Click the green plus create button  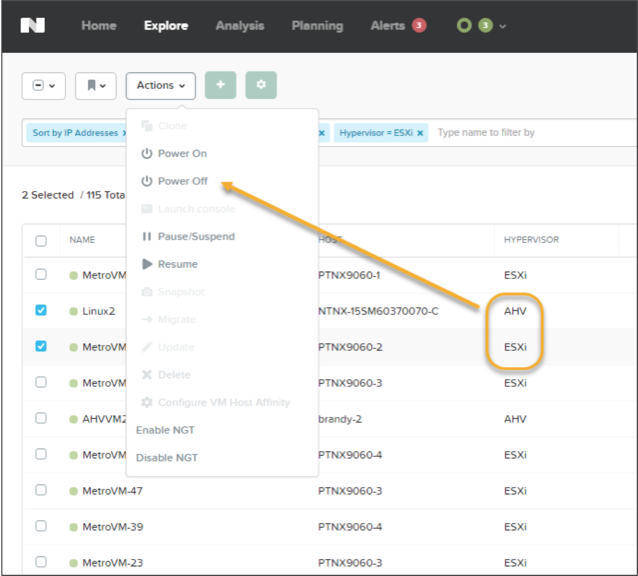pyautogui.click(x=221, y=85)
